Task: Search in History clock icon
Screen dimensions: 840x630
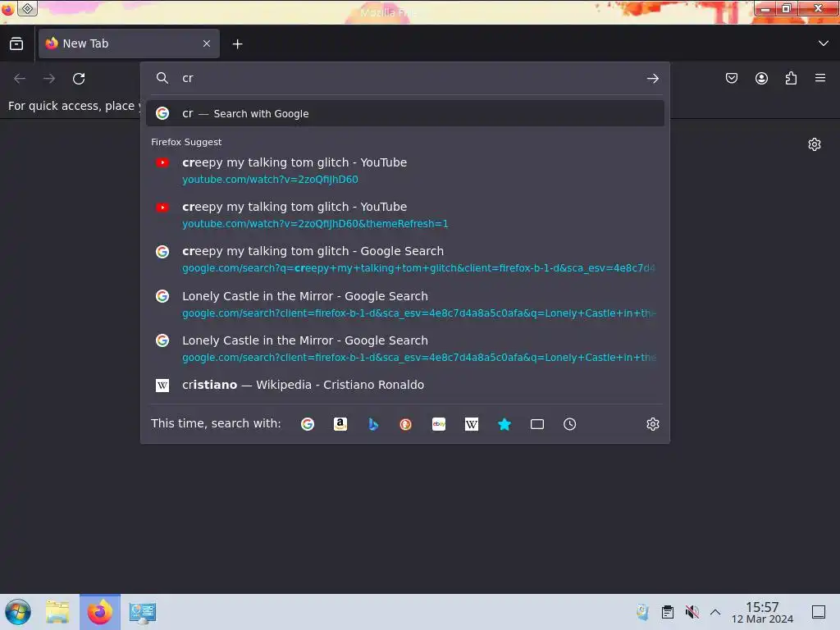Action: (x=569, y=424)
